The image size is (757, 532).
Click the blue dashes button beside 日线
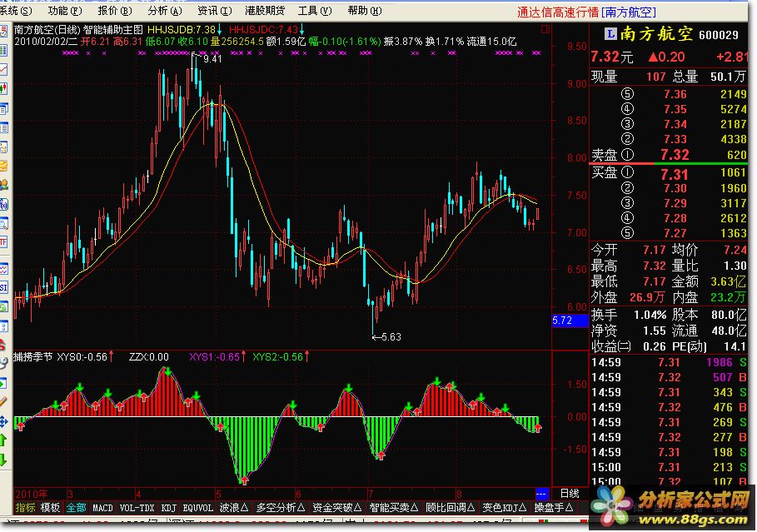541,494
